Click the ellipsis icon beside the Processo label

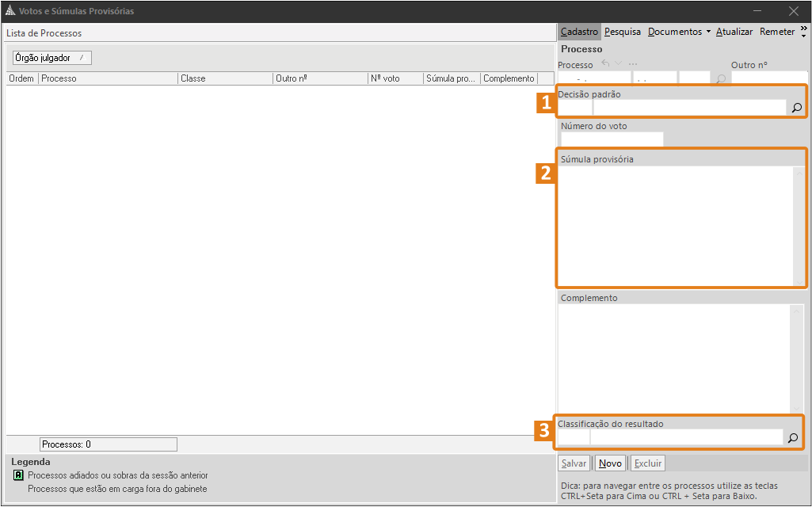click(x=633, y=63)
